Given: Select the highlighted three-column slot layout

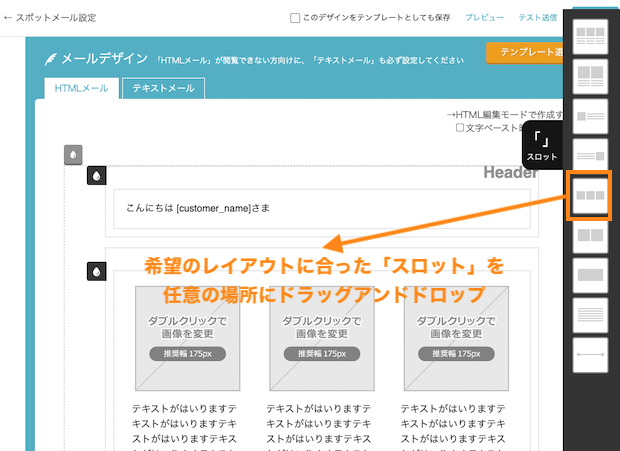Looking at the screenshot, I should coord(592,196).
